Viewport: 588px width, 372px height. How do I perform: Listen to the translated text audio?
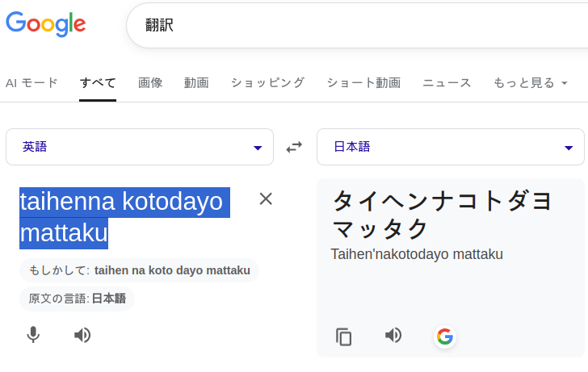tap(393, 336)
